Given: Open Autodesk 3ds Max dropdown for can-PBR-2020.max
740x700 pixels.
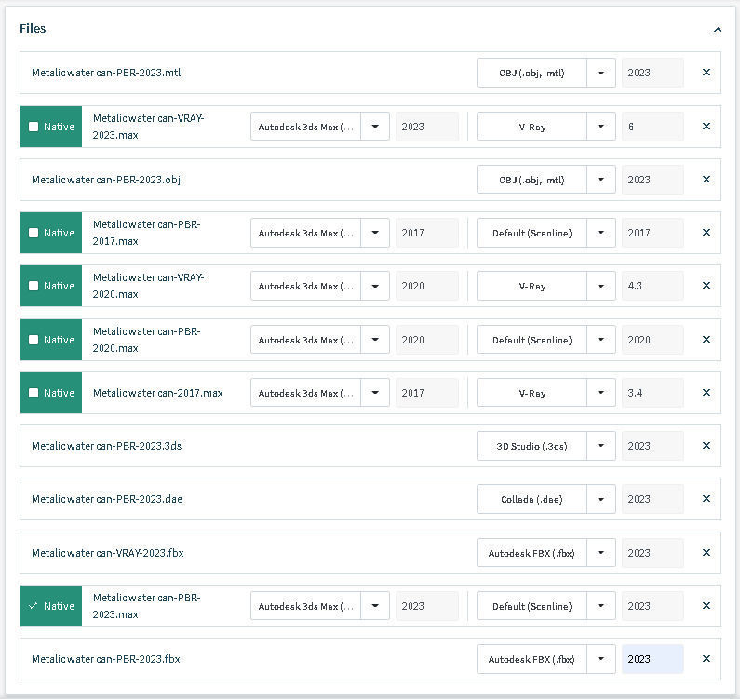Looking at the screenshot, I should click(x=375, y=340).
